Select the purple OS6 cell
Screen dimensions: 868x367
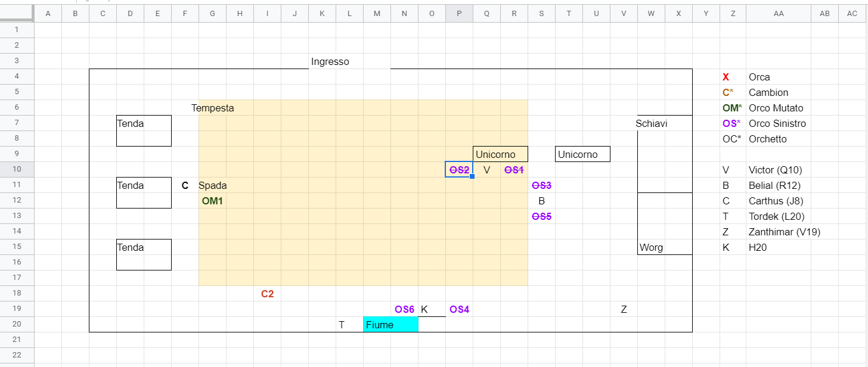pos(404,309)
